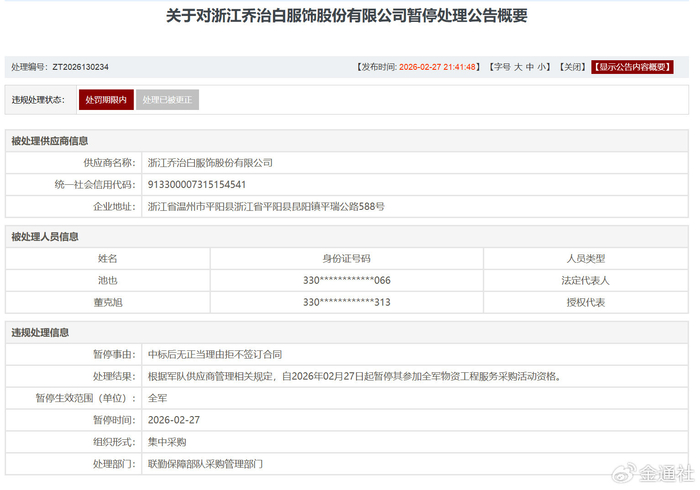This screenshot has width=700, height=490.
Task: Set font size to 大
Action: click(518, 67)
